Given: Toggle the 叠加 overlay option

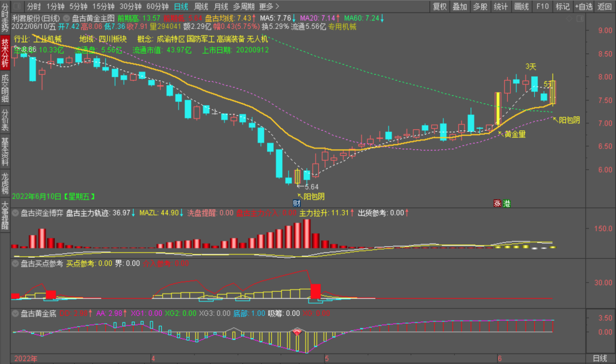Looking at the screenshot, I should pyautogui.click(x=460, y=7).
